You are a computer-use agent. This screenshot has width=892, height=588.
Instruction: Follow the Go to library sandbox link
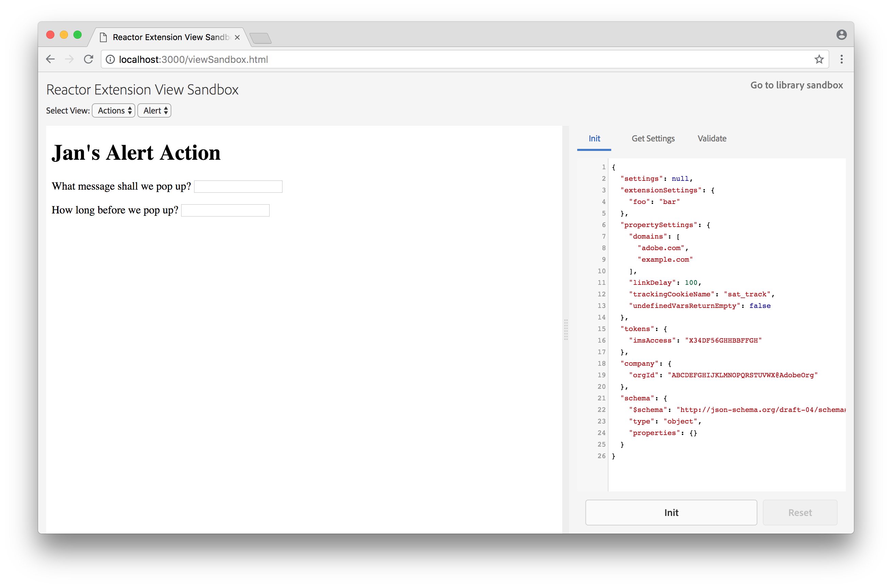click(x=796, y=85)
